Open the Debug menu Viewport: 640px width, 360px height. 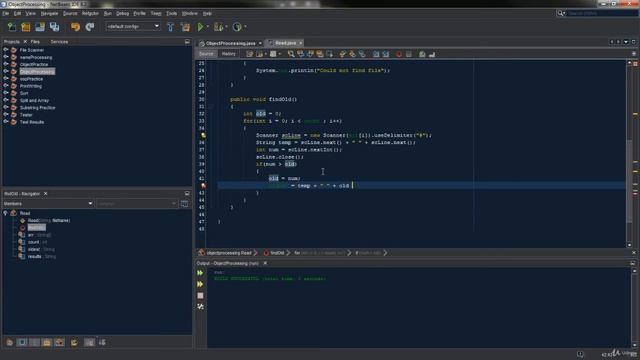point(122,13)
